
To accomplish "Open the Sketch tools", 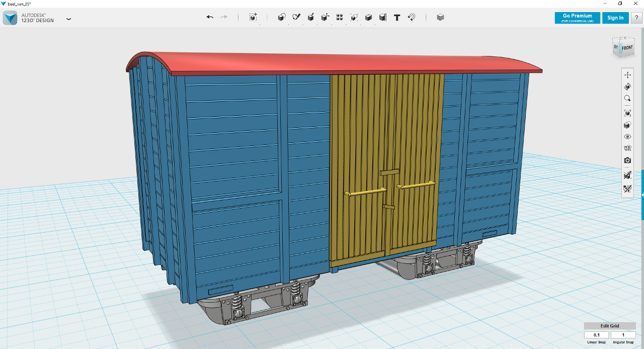I will 296,17.
